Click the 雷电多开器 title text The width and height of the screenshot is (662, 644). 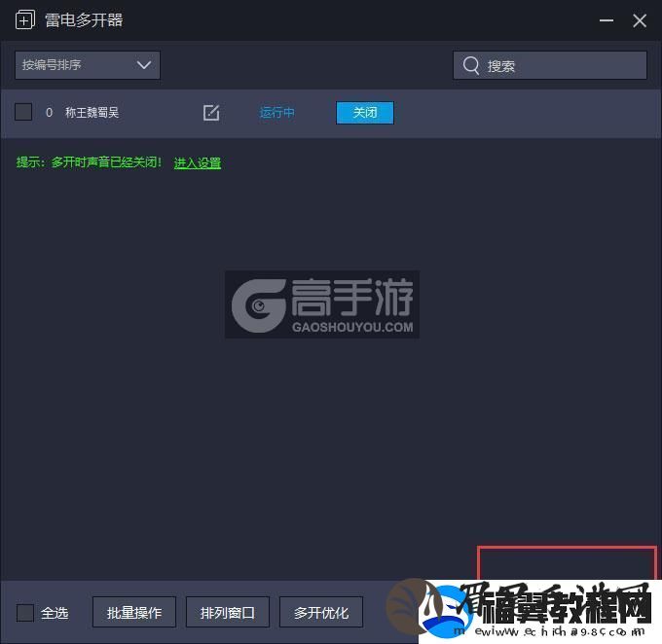[84, 20]
